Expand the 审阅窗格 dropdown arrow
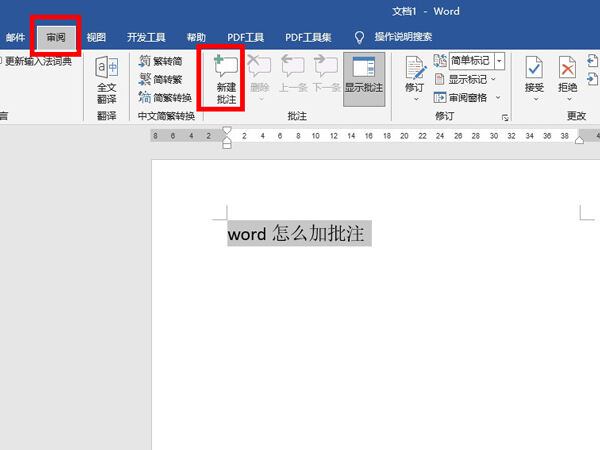The image size is (600, 450). pos(498,98)
